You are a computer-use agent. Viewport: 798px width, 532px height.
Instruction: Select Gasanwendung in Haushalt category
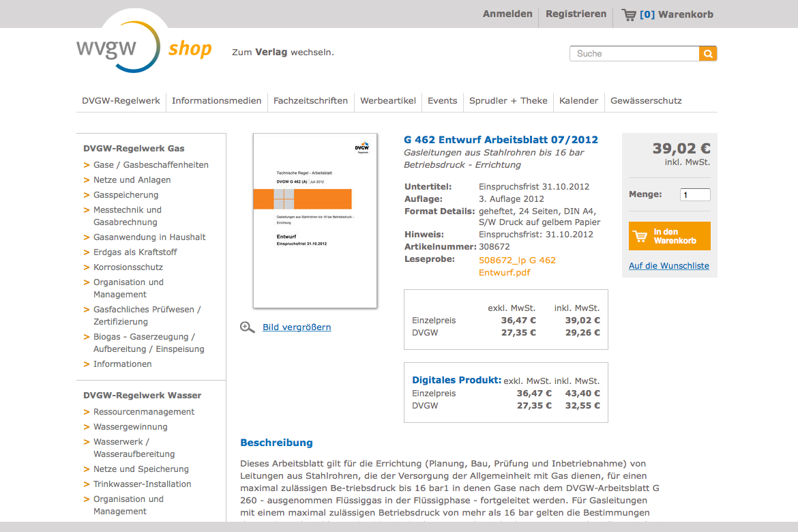[149, 237]
